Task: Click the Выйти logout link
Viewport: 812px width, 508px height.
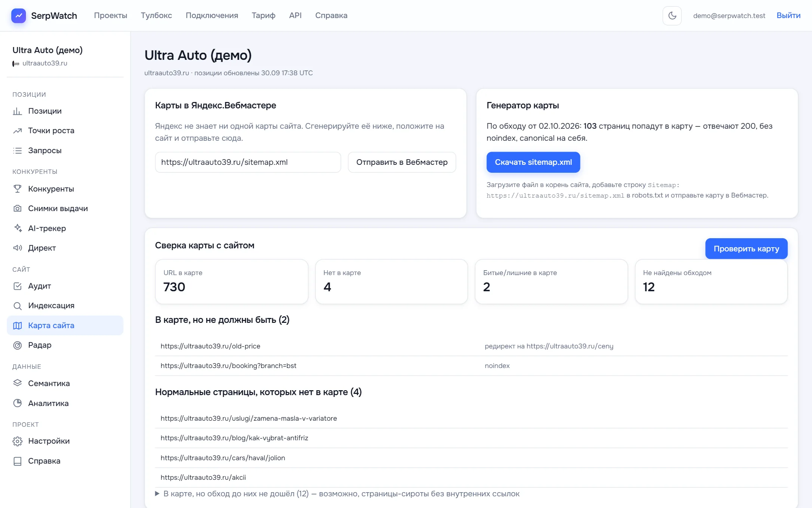Action: coord(788,15)
